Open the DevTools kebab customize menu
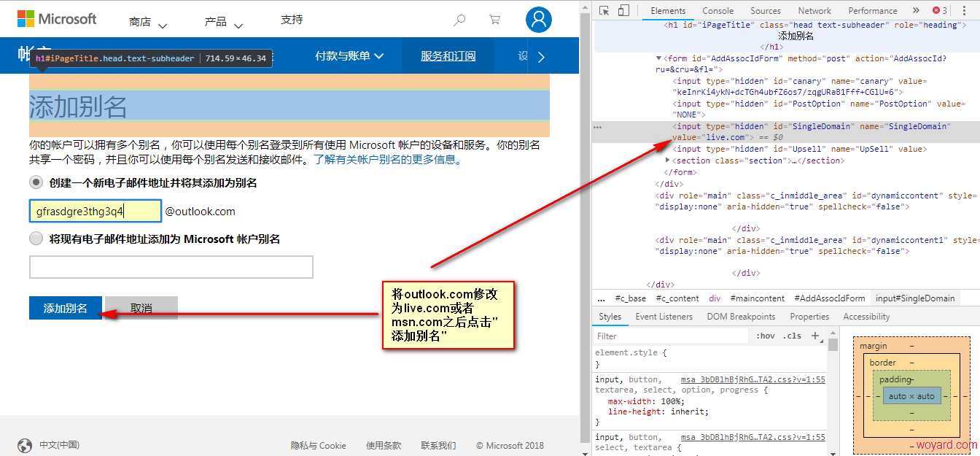This screenshot has width=980, height=456. [964, 10]
